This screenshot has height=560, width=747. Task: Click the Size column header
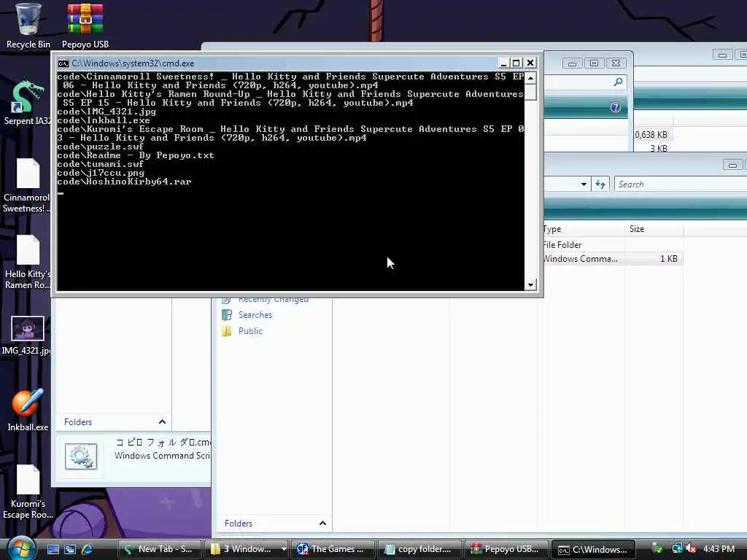(654, 229)
